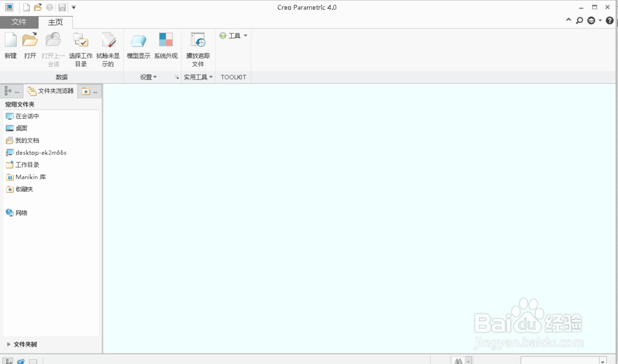
Task: Switch to the favorites navigator tab
Action: coord(90,91)
